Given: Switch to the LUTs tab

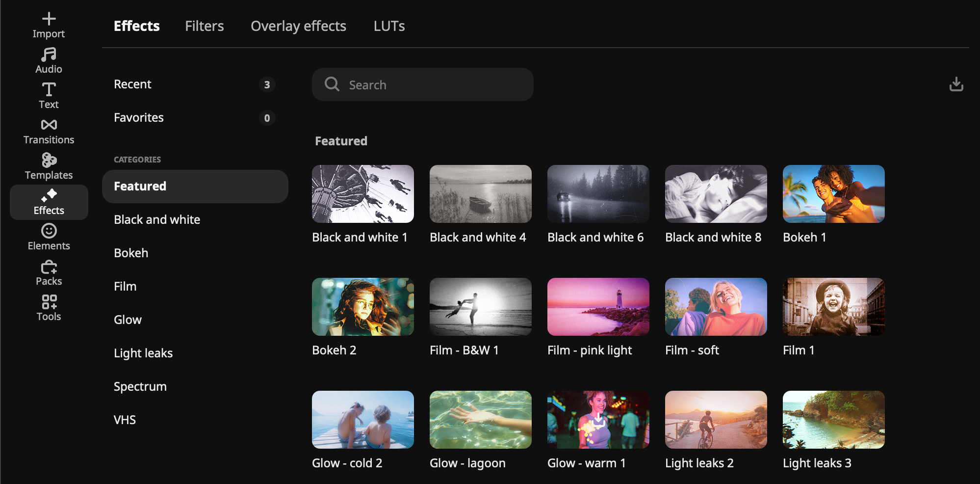Looking at the screenshot, I should 389,26.
